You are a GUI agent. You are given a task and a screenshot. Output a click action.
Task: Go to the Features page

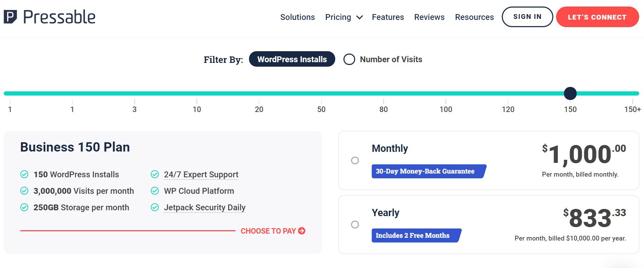tap(388, 17)
